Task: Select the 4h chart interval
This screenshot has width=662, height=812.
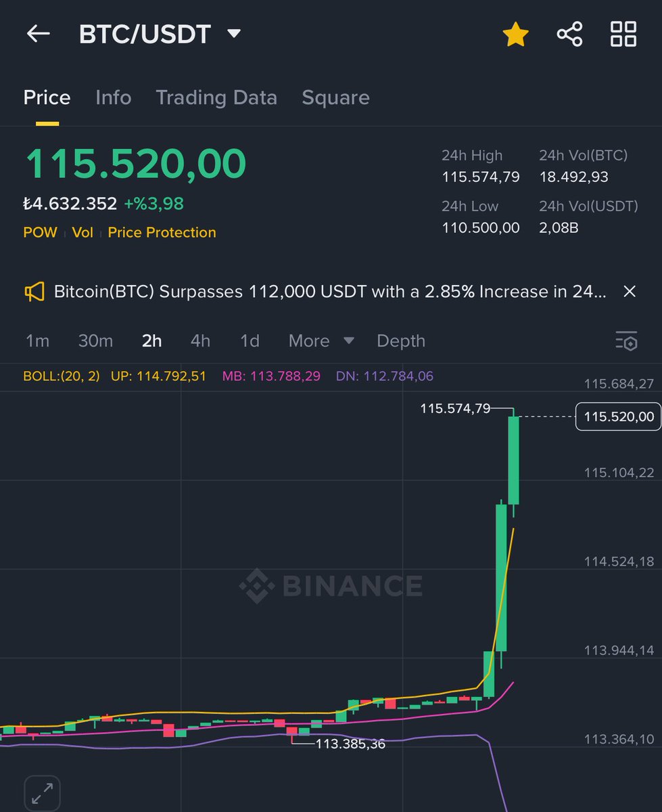Action: tap(200, 341)
